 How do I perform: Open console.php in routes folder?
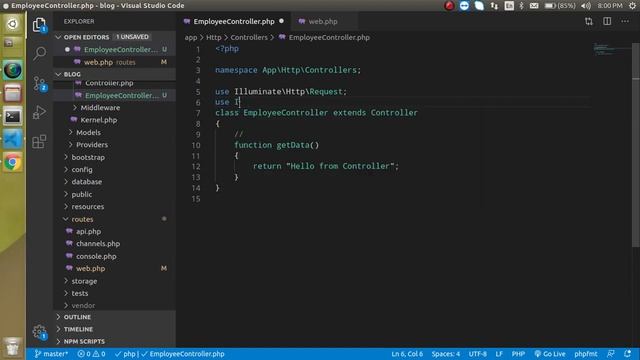(96, 256)
